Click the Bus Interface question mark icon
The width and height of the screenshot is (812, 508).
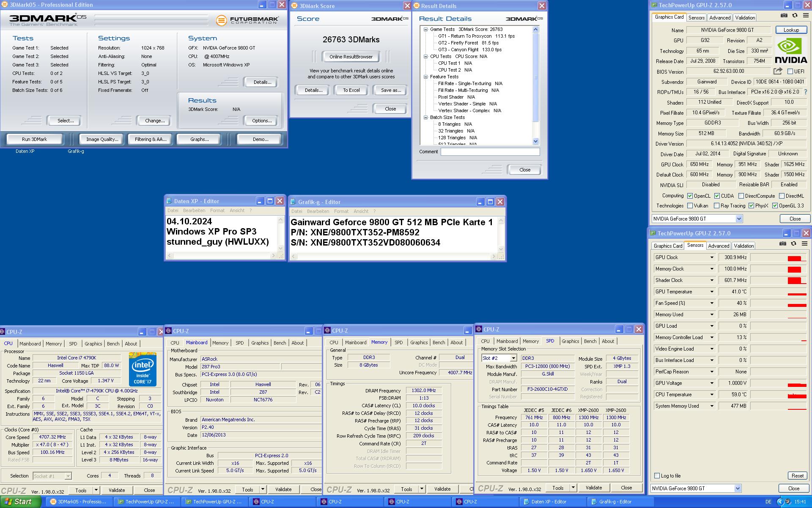coord(805,92)
